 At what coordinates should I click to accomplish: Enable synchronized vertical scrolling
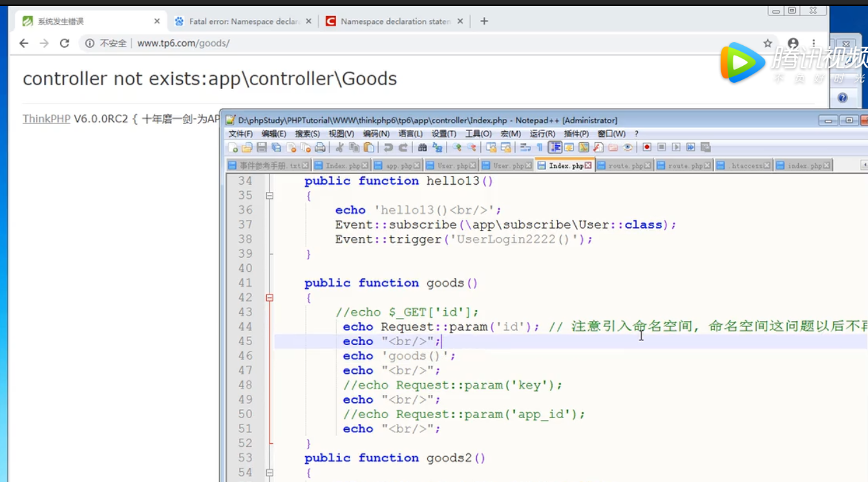pos(492,147)
